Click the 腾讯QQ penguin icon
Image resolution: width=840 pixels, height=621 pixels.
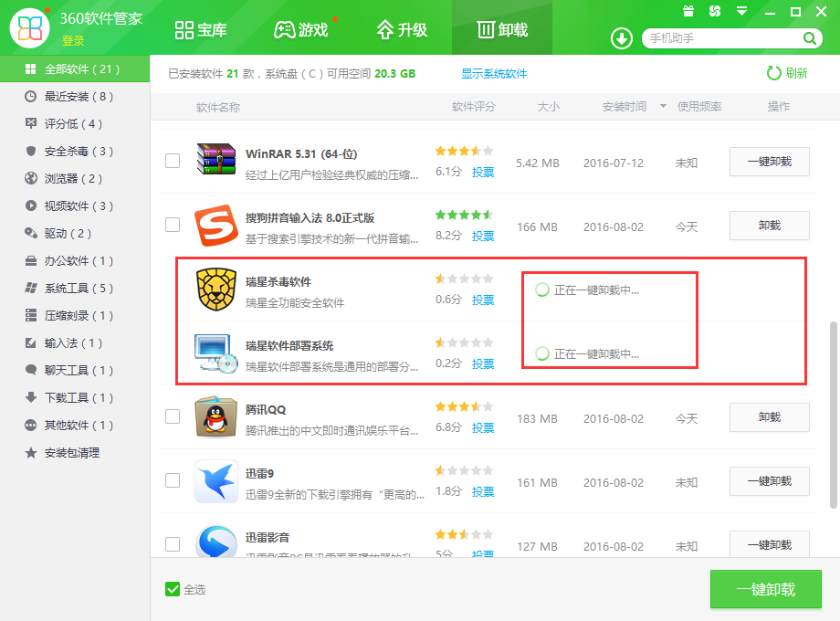tap(215, 416)
